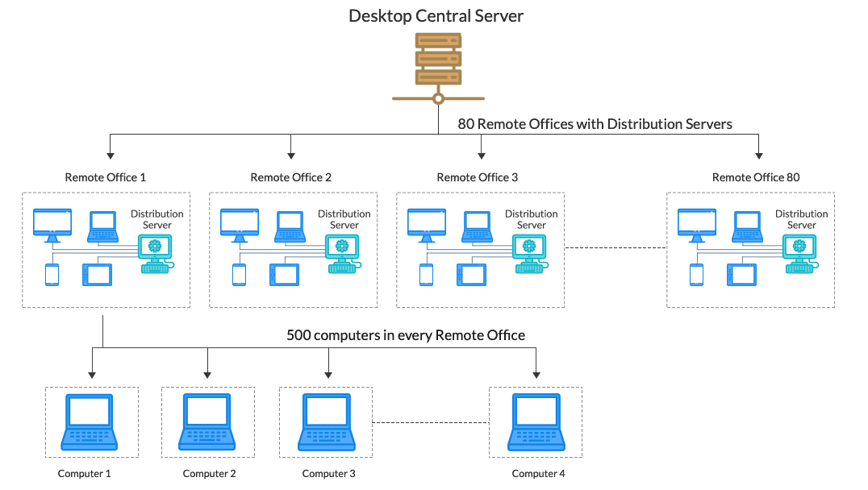This screenshot has width=868, height=490.
Task: Click the 'Remote Office 2' label
Action: (290, 177)
